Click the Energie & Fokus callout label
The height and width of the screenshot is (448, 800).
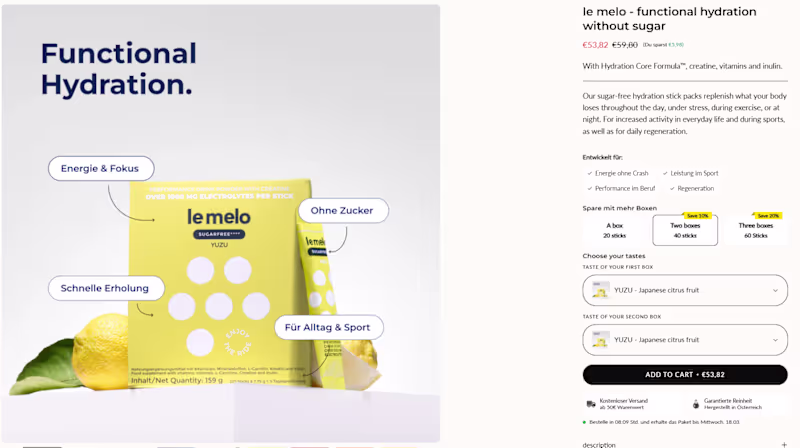pos(100,168)
